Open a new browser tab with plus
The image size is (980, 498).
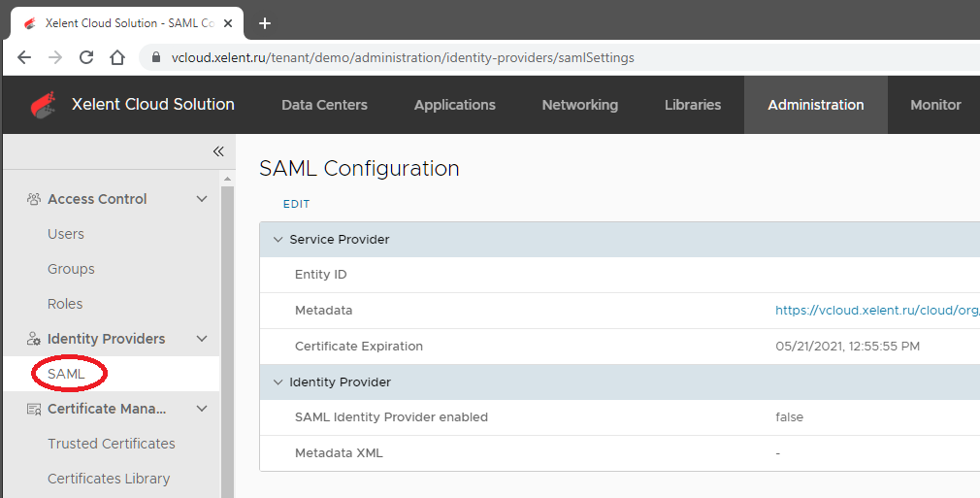point(265,23)
